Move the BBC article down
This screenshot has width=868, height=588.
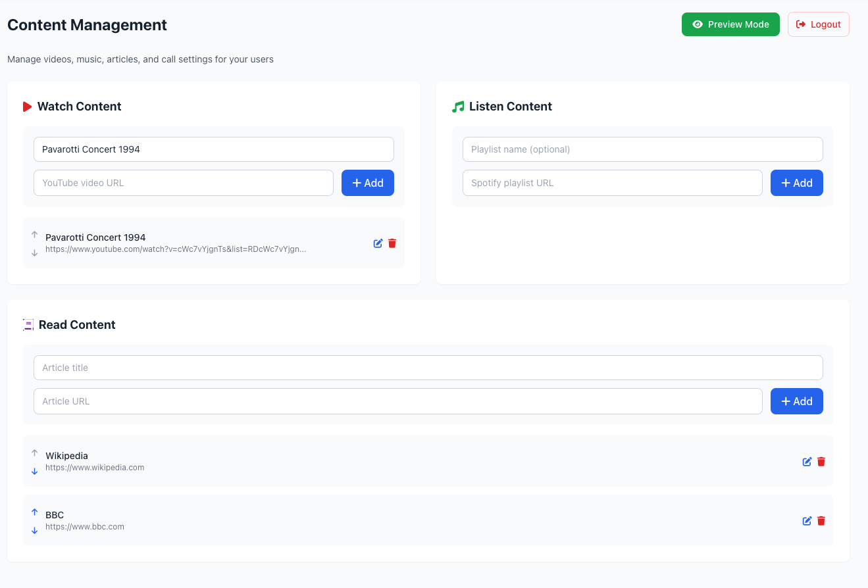[x=35, y=530]
